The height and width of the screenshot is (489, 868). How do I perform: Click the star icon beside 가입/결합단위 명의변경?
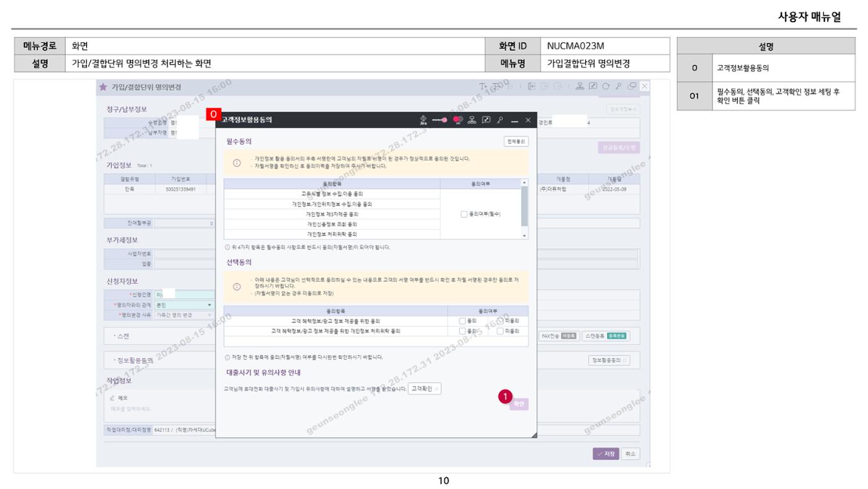coord(102,87)
